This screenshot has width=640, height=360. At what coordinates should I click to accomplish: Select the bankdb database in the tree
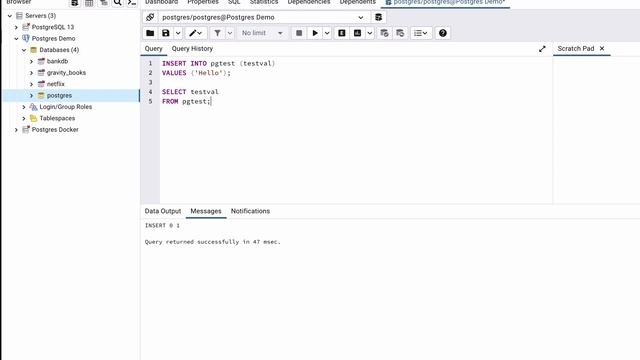[x=57, y=61]
